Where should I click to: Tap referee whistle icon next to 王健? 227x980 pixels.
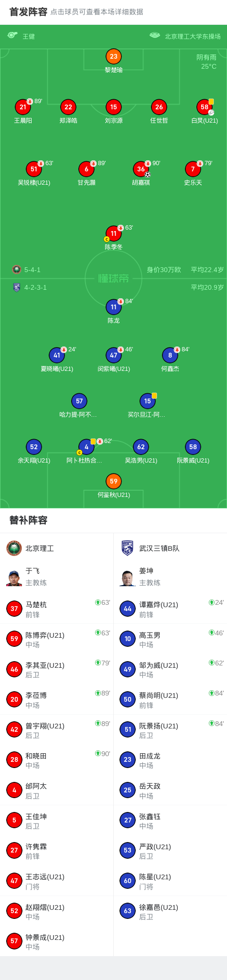pos(12,35)
